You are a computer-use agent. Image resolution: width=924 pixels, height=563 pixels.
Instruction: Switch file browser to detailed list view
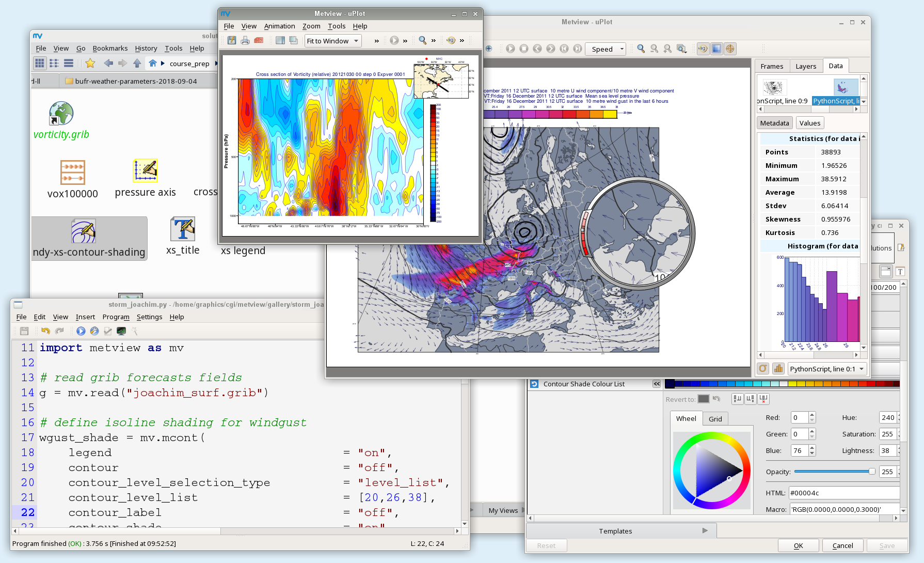pos(69,63)
